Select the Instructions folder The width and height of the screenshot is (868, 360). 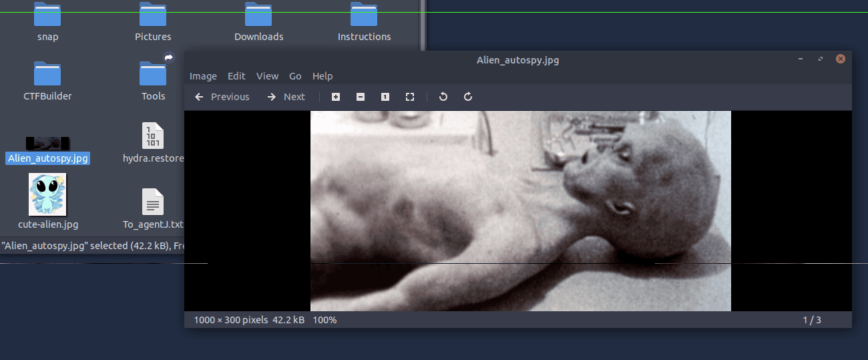[364, 16]
